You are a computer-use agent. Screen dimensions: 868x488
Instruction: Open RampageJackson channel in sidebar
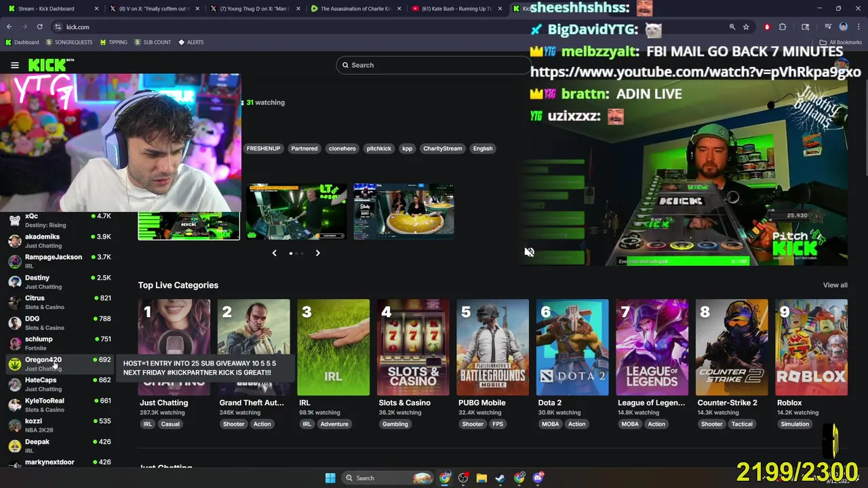click(60, 261)
